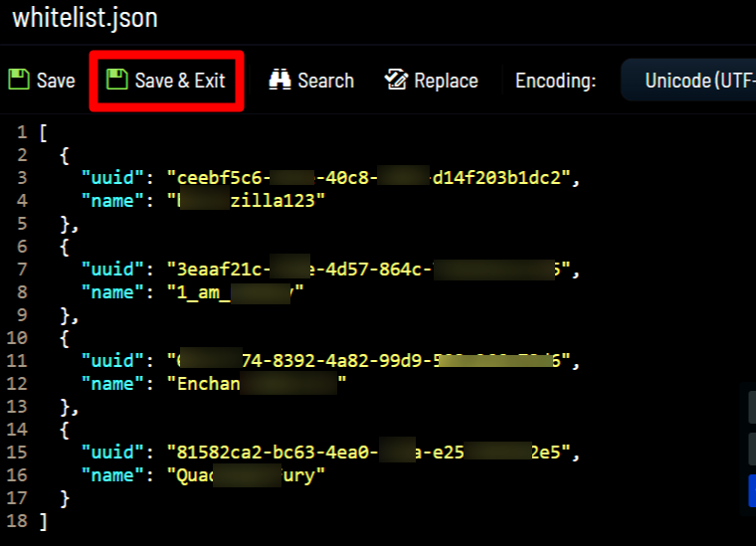Click the pencil-checkbox Replace icon
The image size is (756, 546).
[x=397, y=80]
